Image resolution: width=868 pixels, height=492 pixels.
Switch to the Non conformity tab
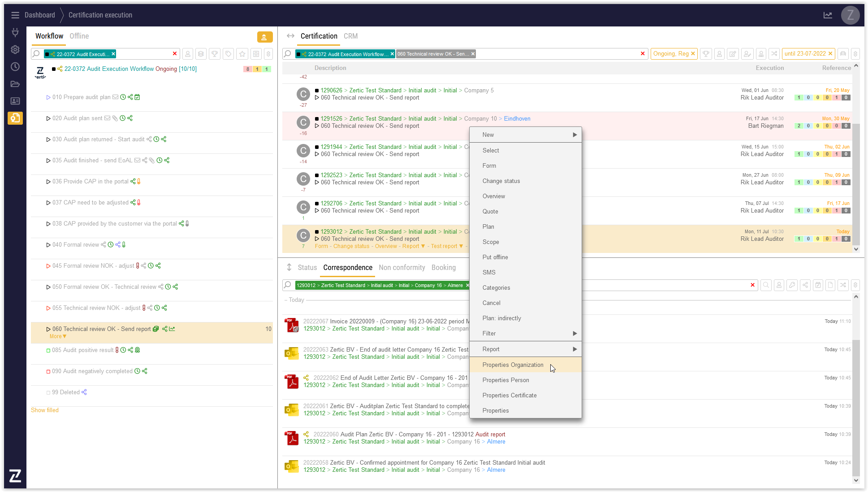tap(402, 268)
